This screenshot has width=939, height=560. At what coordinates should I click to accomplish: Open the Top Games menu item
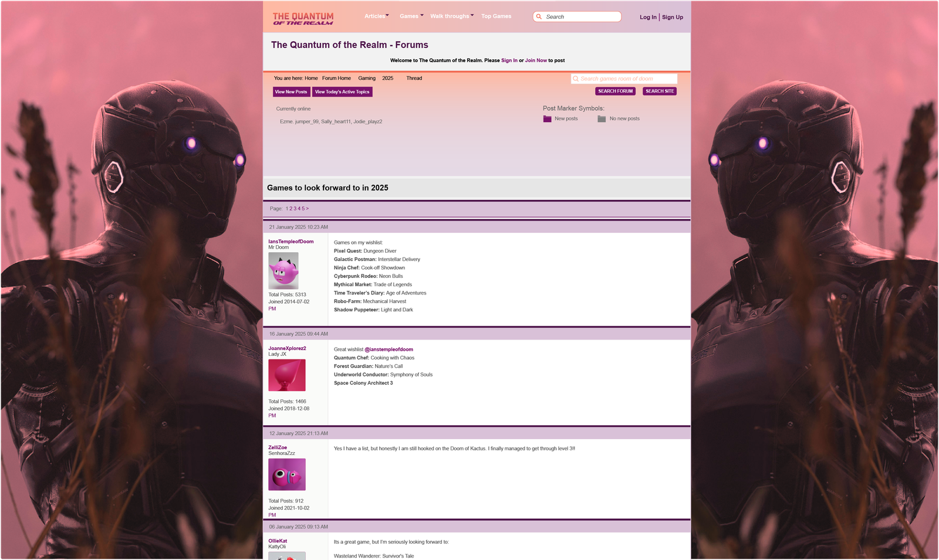pos(496,16)
